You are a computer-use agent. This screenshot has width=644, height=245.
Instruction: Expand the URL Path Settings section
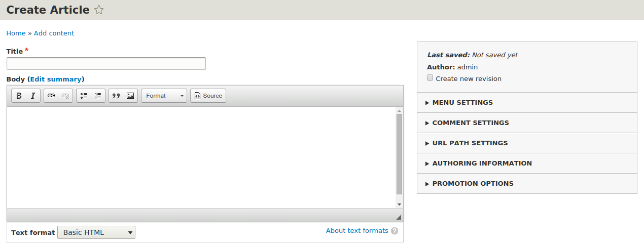470,143
